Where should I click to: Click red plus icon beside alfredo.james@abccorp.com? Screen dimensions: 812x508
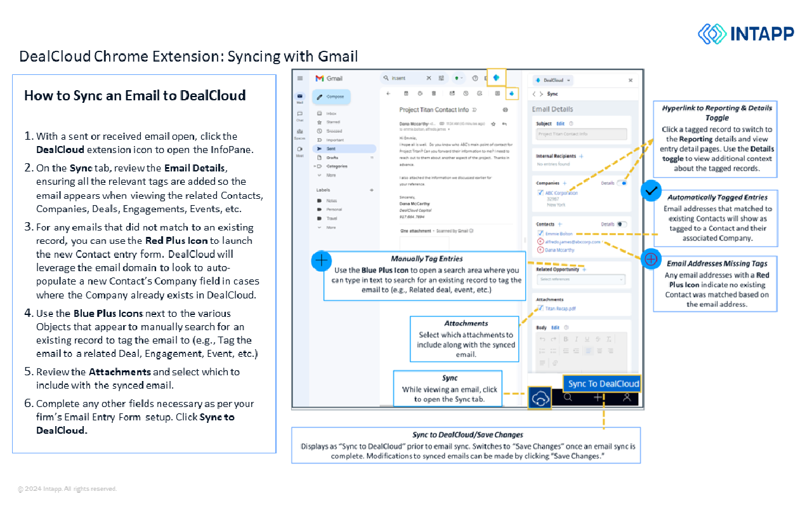[x=540, y=242]
